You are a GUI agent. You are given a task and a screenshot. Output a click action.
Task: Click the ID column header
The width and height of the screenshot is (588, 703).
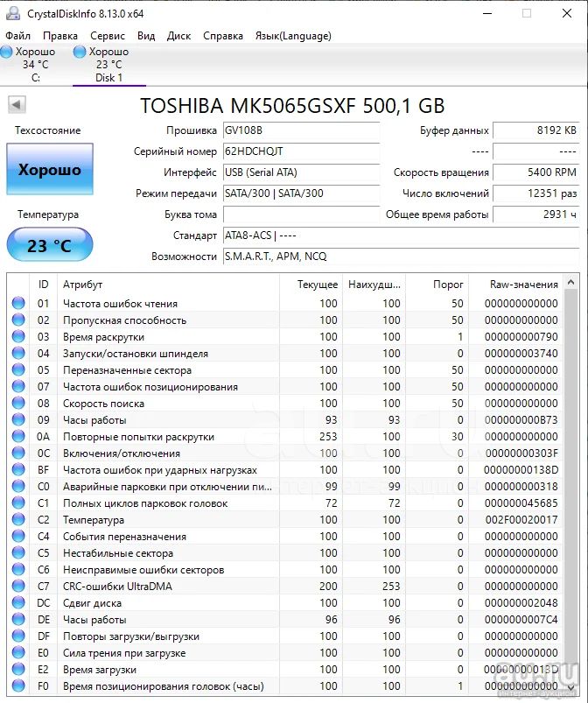coord(43,285)
